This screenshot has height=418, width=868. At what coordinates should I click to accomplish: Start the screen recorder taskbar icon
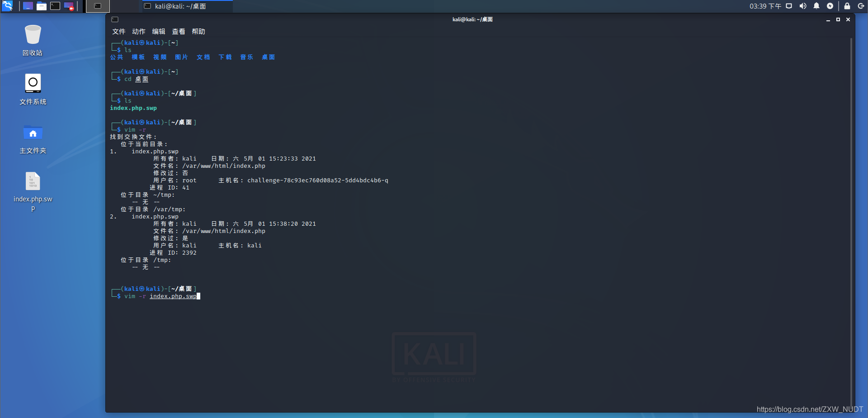pos(69,6)
